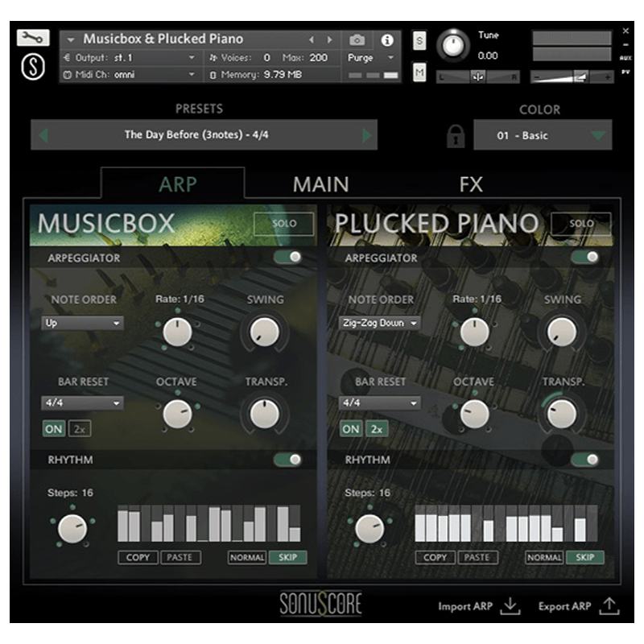Viewport: 644px width, 644px height.
Task: Copy the Plucked Piano rhythm pattern
Action: 435,558
